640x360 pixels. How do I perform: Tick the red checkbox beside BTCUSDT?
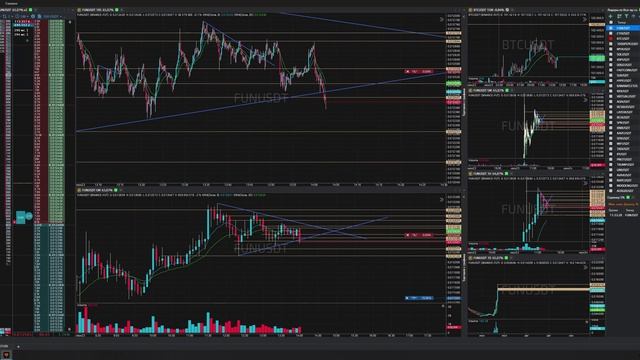click(x=611, y=39)
